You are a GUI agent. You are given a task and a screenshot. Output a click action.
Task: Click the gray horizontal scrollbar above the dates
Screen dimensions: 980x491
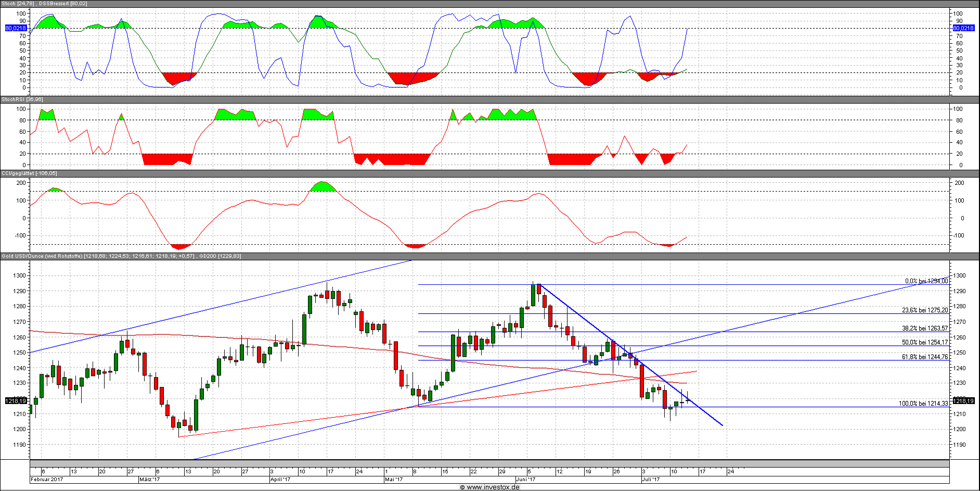click(489, 463)
